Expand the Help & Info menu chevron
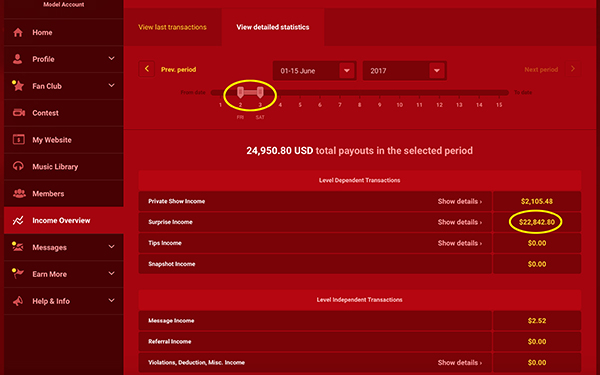600x375 pixels. pos(111,300)
